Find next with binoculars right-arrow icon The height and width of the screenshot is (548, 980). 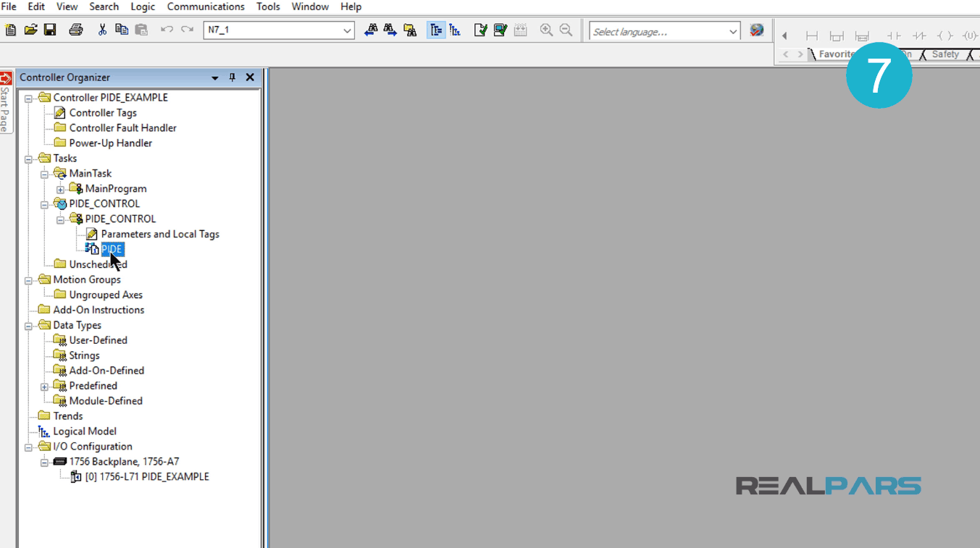click(x=390, y=30)
